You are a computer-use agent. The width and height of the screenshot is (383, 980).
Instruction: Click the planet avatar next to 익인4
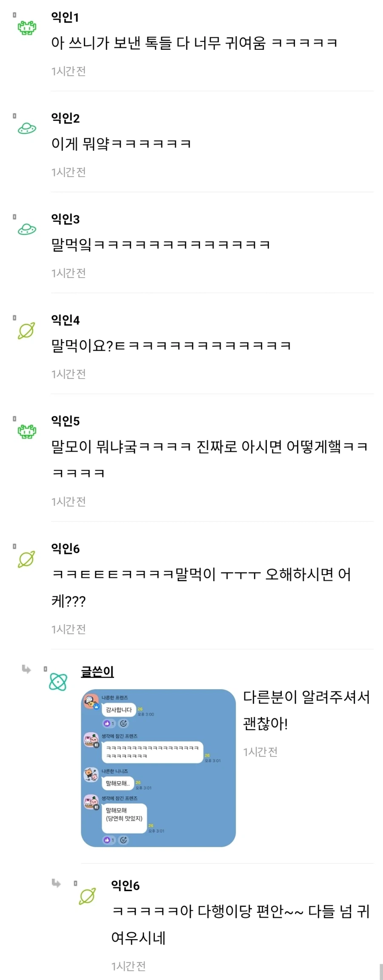click(x=26, y=330)
